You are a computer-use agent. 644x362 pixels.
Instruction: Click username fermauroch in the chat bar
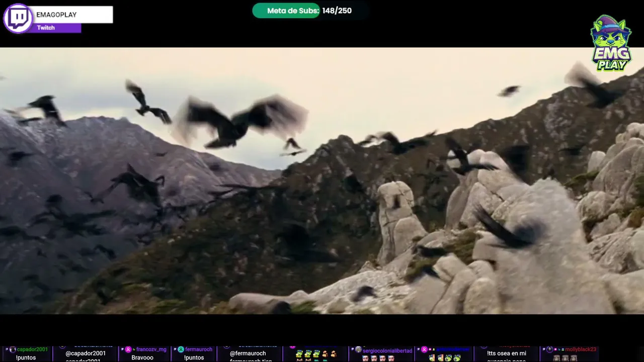[199, 349]
